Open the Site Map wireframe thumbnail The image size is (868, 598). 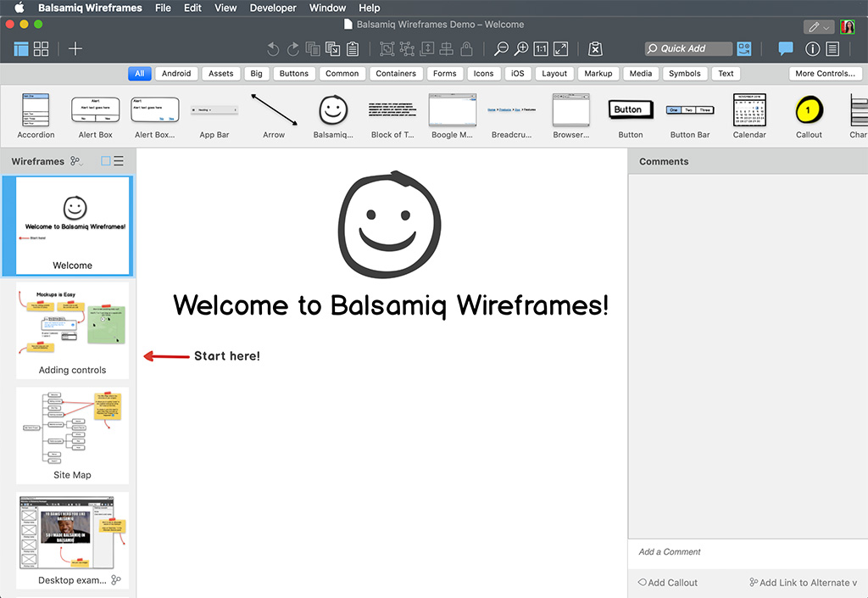(72, 433)
